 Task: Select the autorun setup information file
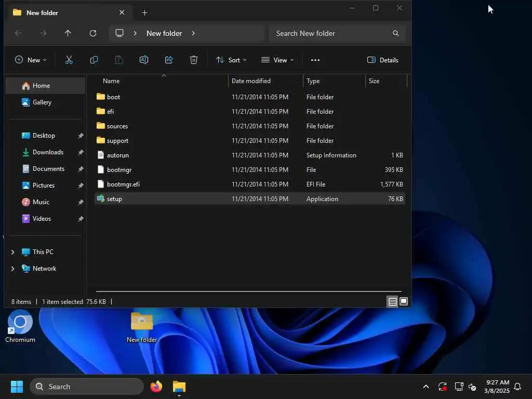click(x=250, y=155)
